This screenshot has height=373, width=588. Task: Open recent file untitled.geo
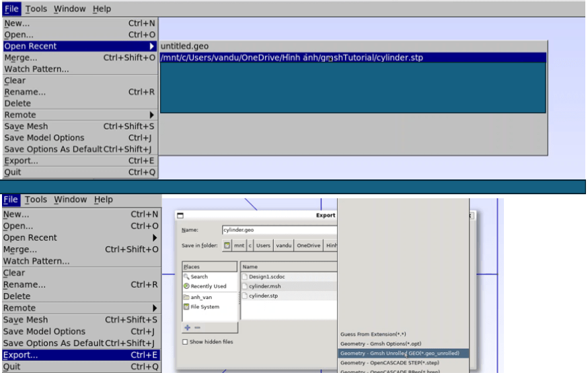(184, 46)
